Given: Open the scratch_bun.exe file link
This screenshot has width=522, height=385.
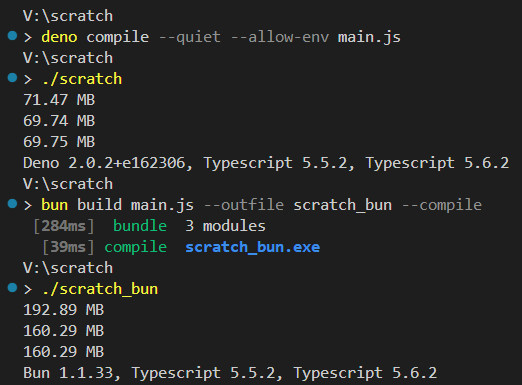Looking at the screenshot, I should 253,247.
